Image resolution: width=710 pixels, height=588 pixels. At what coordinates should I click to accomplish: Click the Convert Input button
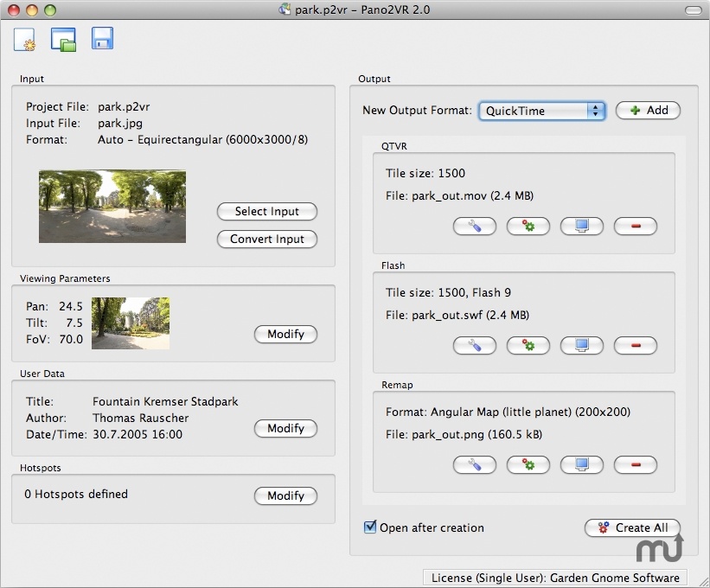coord(266,240)
